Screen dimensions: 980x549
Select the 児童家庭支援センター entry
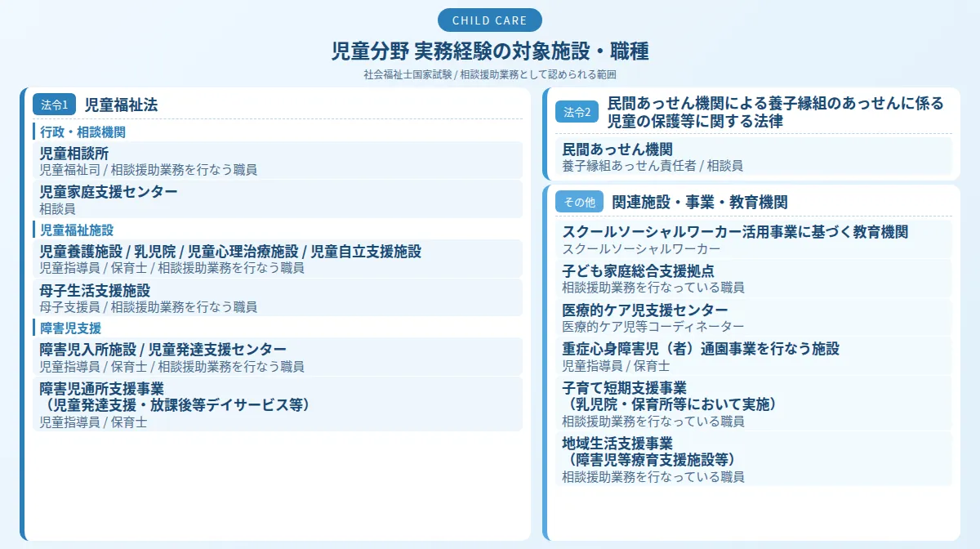(x=278, y=199)
